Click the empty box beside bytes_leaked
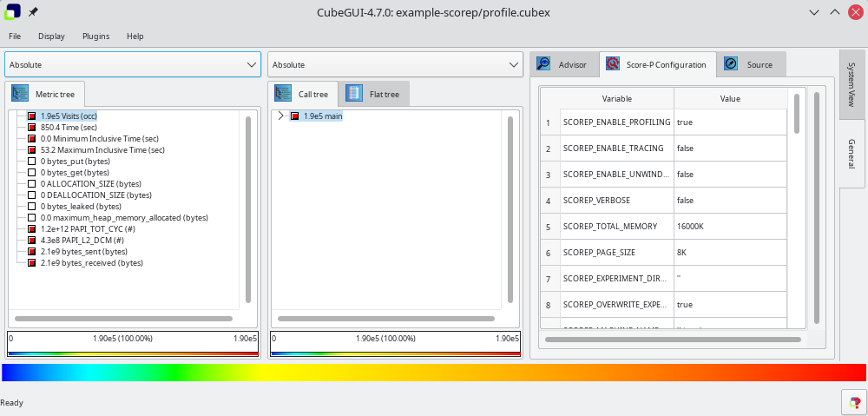 point(32,207)
